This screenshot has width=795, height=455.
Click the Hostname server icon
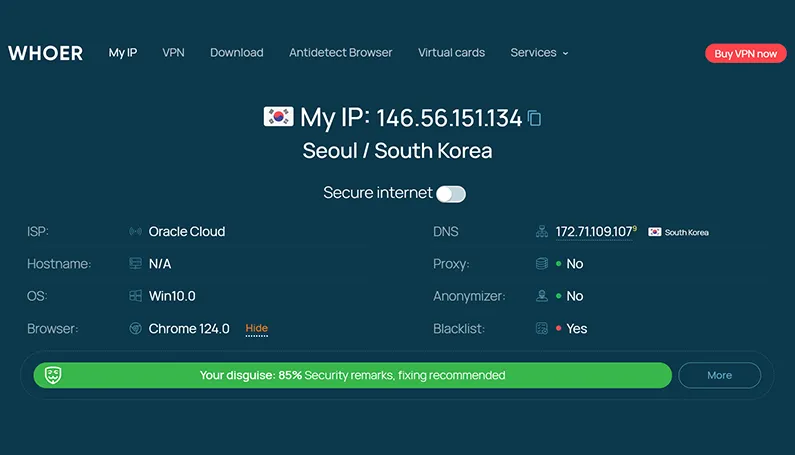[x=135, y=264]
